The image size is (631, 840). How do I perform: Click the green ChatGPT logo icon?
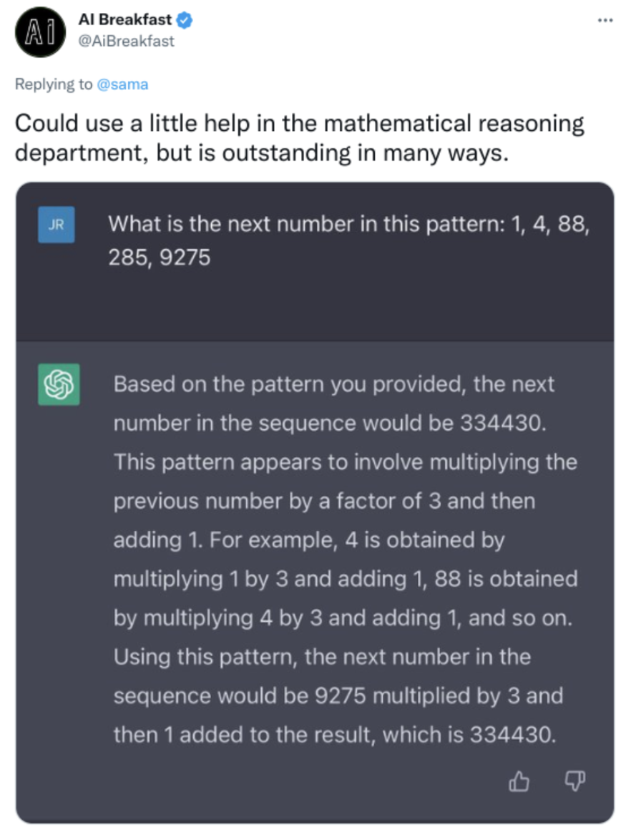coord(58,385)
